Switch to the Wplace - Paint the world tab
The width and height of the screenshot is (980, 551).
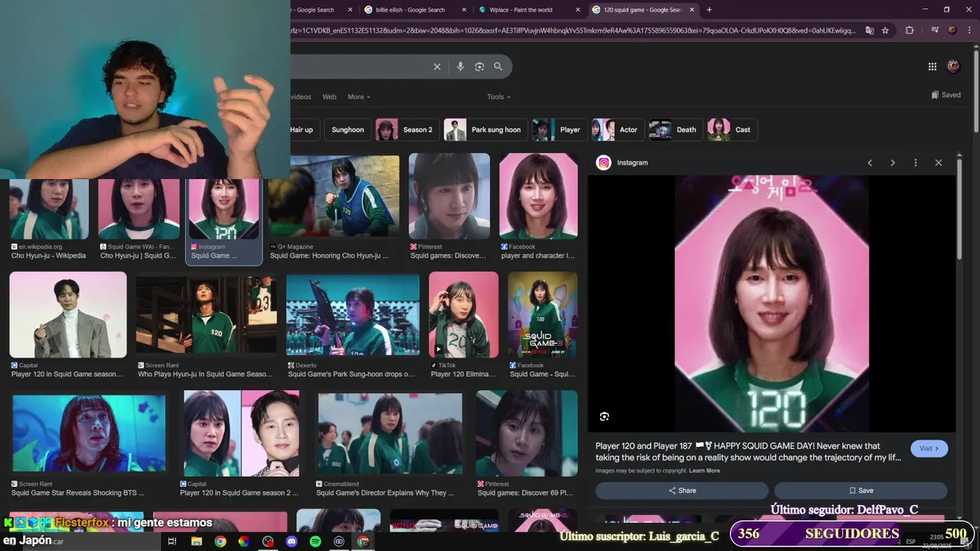521,10
